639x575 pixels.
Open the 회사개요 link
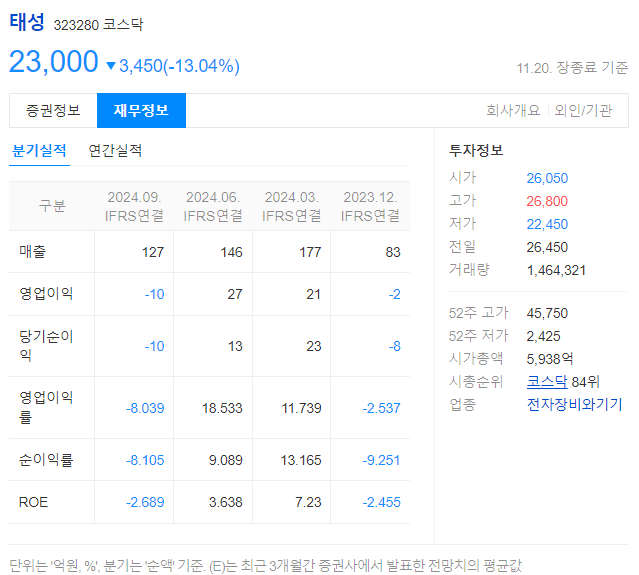pyautogui.click(x=513, y=110)
